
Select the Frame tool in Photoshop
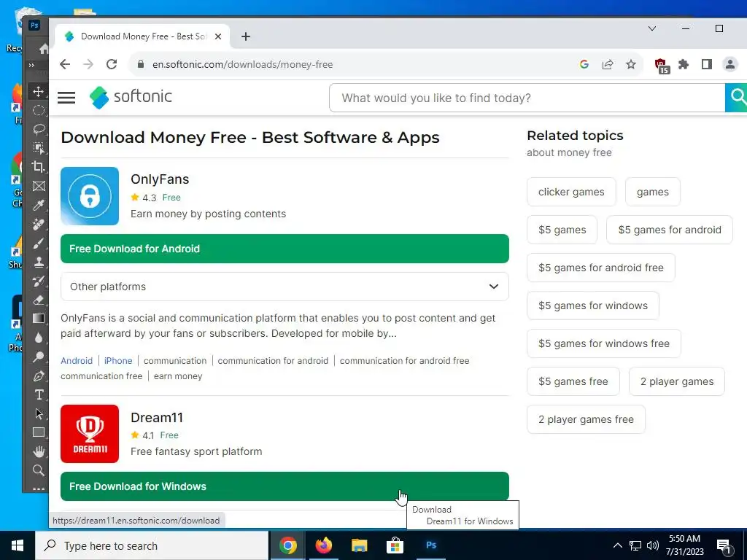click(39, 186)
